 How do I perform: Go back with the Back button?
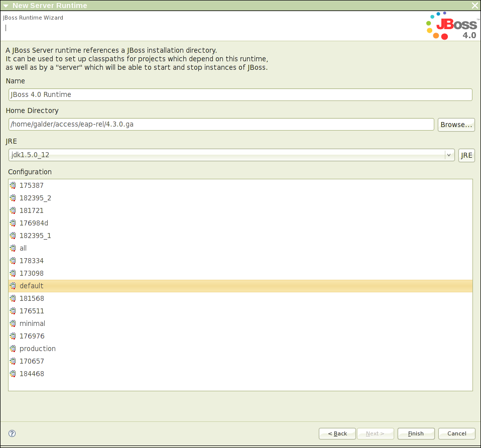pyautogui.click(x=337, y=433)
